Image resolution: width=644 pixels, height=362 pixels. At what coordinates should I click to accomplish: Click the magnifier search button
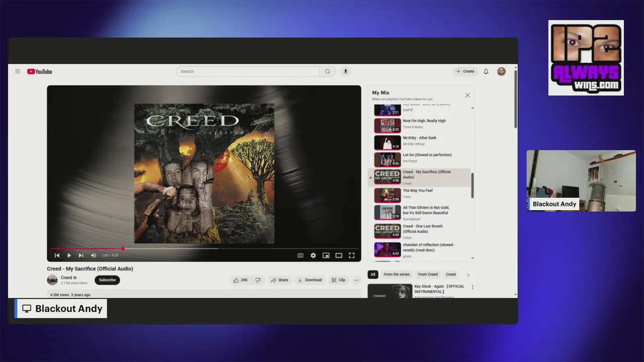[x=328, y=71]
